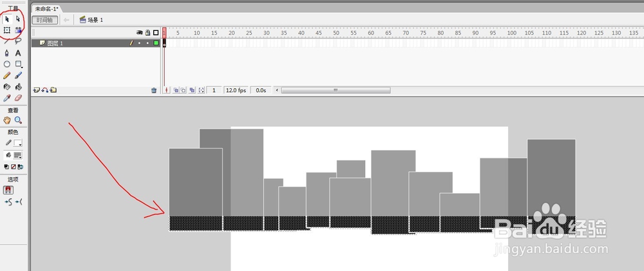This screenshot has height=271, width=644.
Task: Lock 图层 1 using its lock dot
Action: pos(147,42)
